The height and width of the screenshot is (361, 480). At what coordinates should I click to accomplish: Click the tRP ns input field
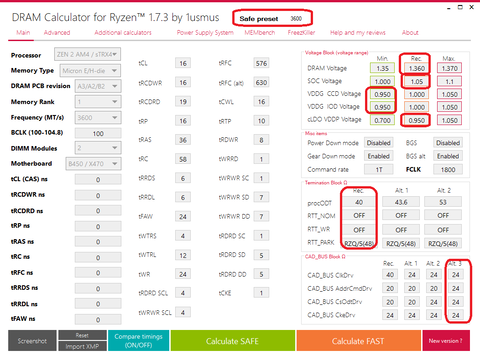pyautogui.click(x=98, y=226)
